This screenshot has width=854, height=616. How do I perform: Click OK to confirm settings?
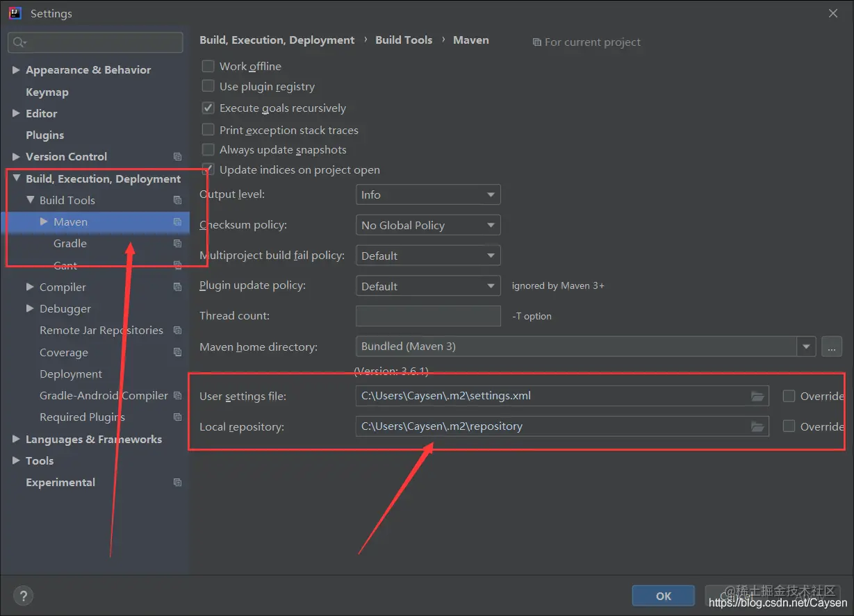tap(664, 596)
